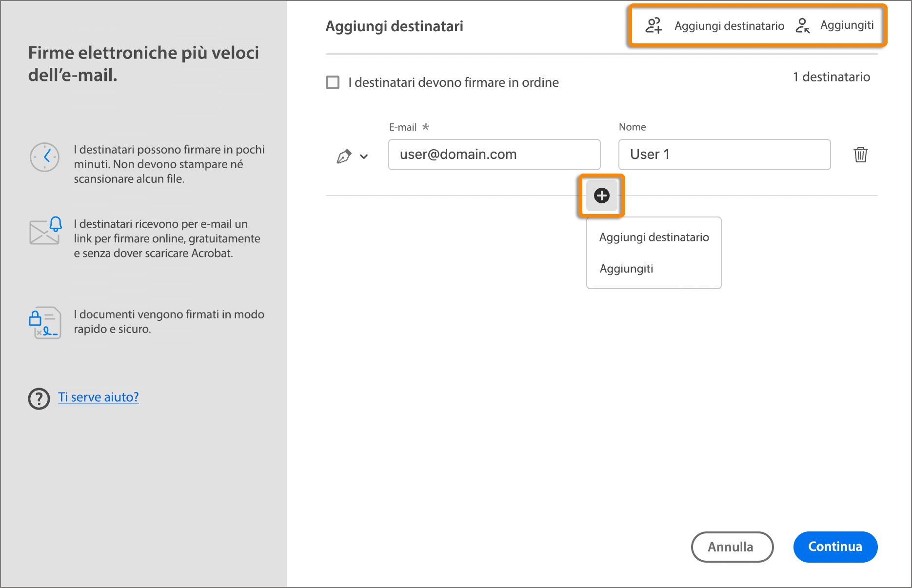The width and height of the screenshot is (912, 588).
Task: Click the clock icon in left panel
Action: point(45,157)
